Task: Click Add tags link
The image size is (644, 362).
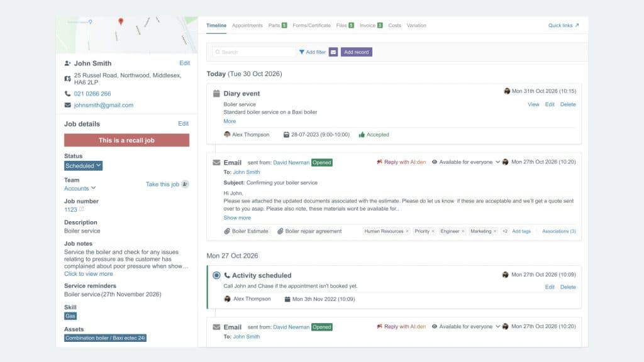Action: pyautogui.click(x=521, y=231)
